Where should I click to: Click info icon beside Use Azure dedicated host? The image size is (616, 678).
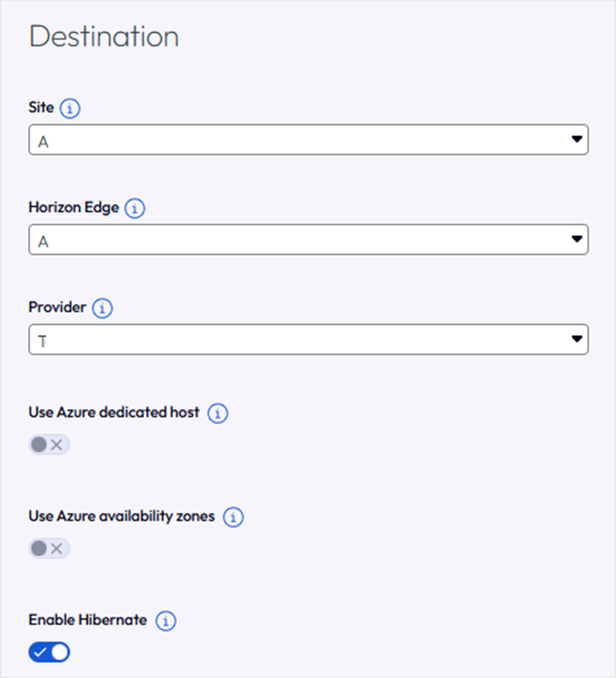pyautogui.click(x=217, y=413)
